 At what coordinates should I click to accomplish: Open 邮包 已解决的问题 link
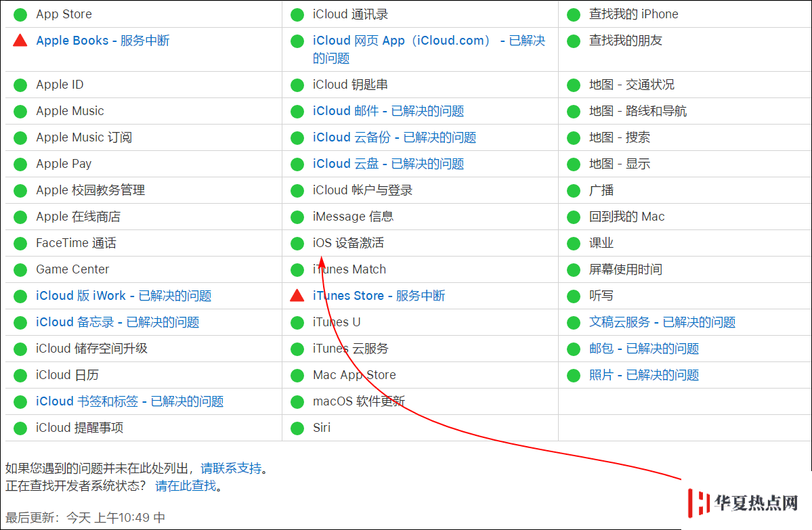pyautogui.click(x=643, y=349)
